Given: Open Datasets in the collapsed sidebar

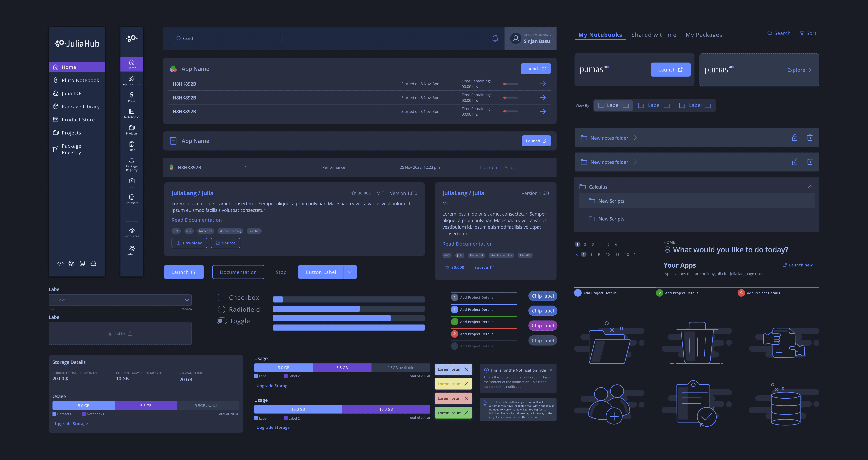Looking at the screenshot, I should click(x=132, y=199).
